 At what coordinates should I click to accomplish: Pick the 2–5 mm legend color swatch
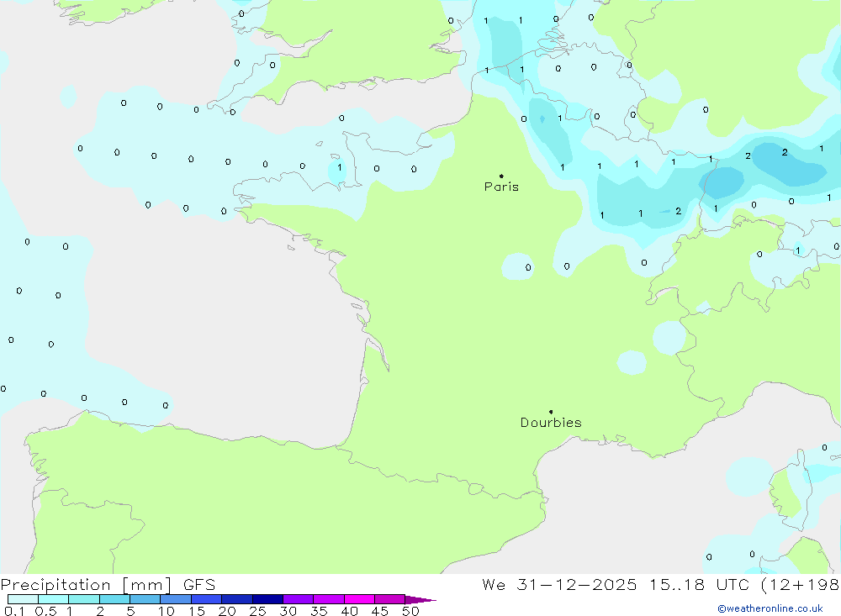point(114,599)
